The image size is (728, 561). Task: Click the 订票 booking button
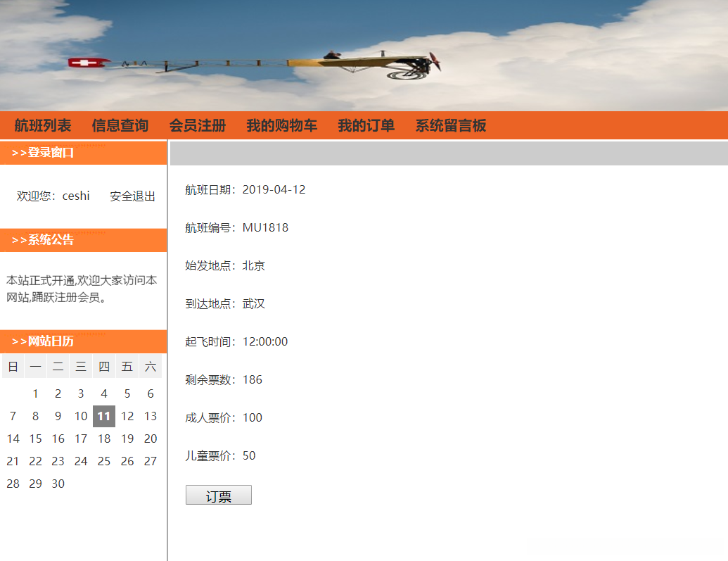click(219, 495)
